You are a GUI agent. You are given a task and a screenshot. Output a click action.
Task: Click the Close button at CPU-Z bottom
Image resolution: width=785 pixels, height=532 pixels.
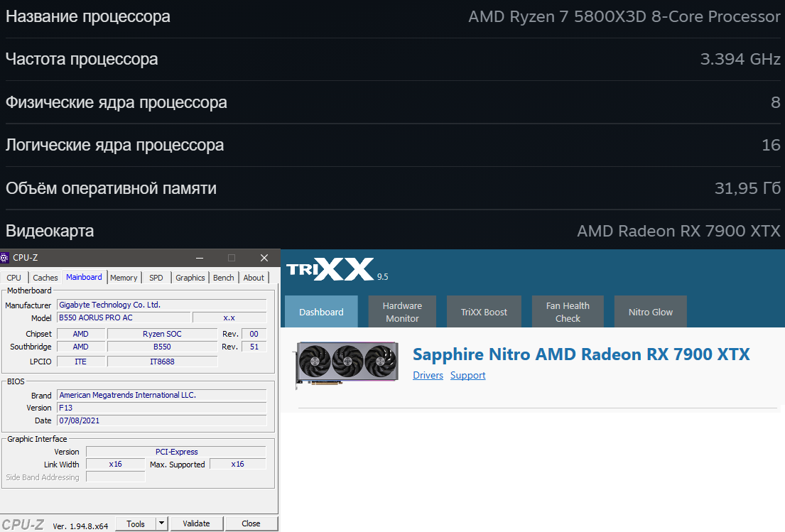[x=251, y=523]
